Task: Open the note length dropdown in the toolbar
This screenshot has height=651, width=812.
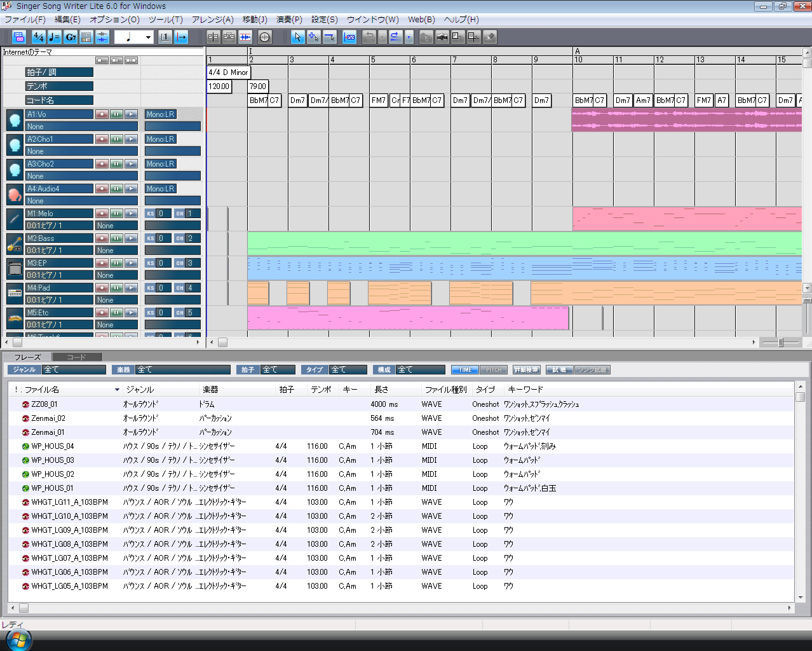Action: pos(148,37)
